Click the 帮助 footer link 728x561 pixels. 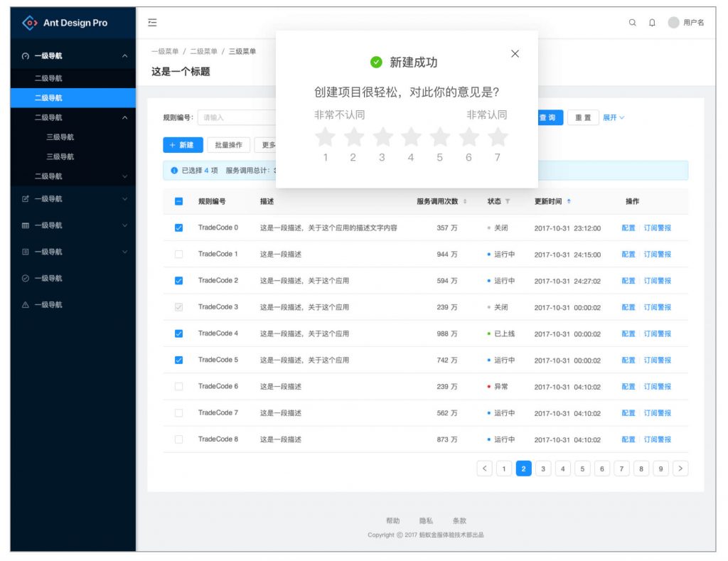(392, 520)
